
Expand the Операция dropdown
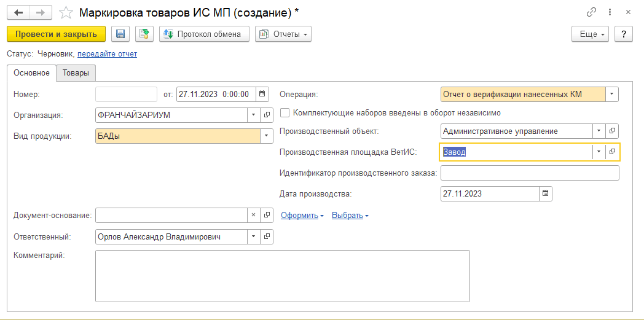coord(611,94)
